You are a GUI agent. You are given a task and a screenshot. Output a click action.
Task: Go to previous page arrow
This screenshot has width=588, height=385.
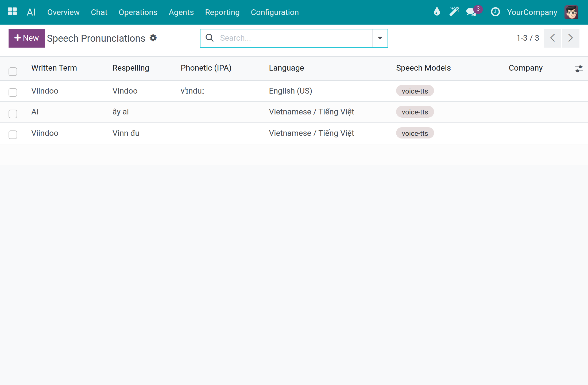(552, 38)
